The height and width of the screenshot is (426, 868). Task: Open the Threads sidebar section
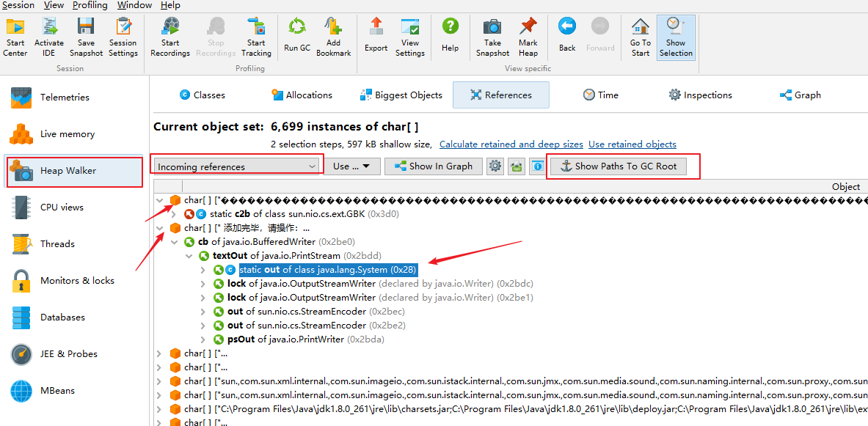pyautogui.click(x=73, y=244)
